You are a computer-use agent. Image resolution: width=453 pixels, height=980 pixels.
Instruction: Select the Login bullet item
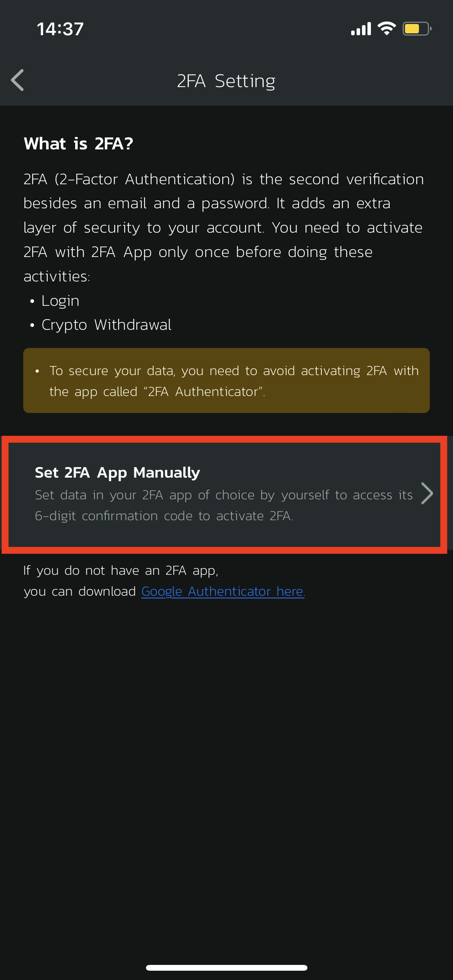(60, 300)
